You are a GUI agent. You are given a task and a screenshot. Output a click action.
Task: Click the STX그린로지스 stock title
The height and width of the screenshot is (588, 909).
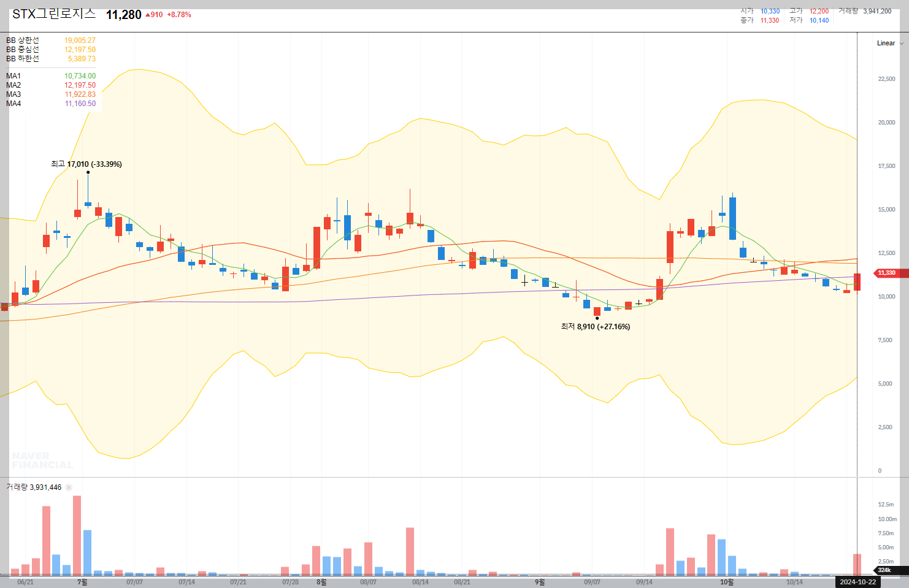tap(54, 13)
